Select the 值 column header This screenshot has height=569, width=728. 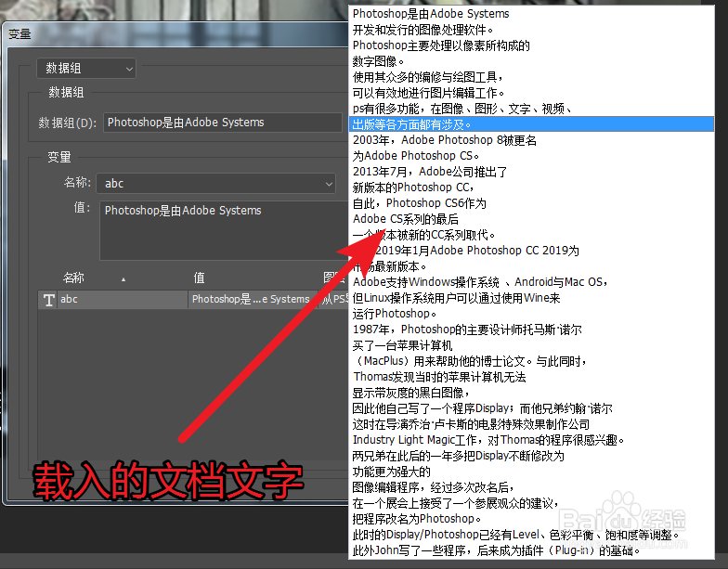(199, 278)
